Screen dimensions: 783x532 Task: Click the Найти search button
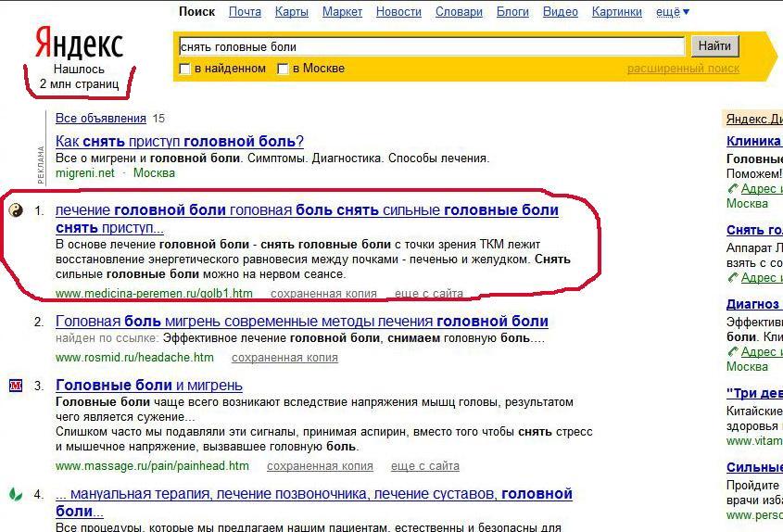(x=714, y=46)
